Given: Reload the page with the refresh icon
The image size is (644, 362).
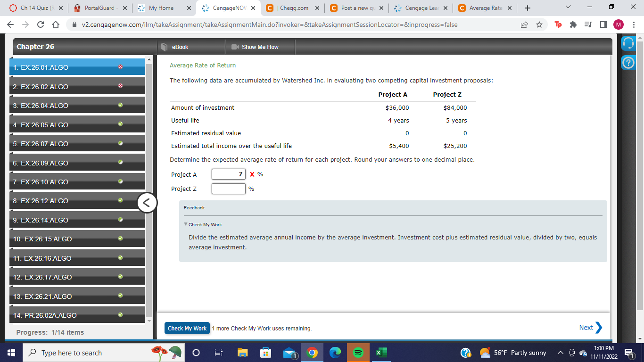Looking at the screenshot, I should pyautogui.click(x=40, y=25).
